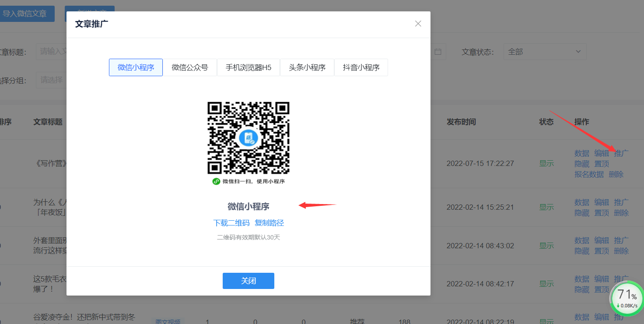The image size is (644, 324).
Task: Click 数据 for the 2022-07-15 17:22:27 article
Action: [582, 153]
